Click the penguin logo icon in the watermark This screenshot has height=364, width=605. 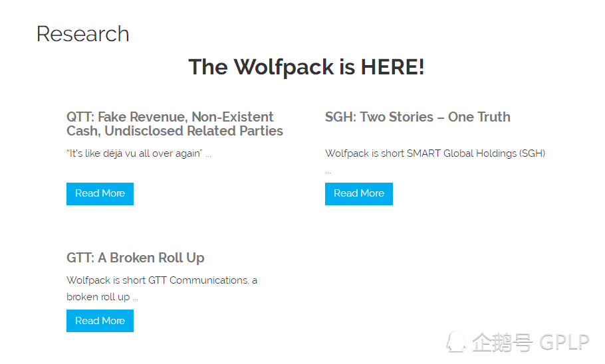click(x=456, y=341)
